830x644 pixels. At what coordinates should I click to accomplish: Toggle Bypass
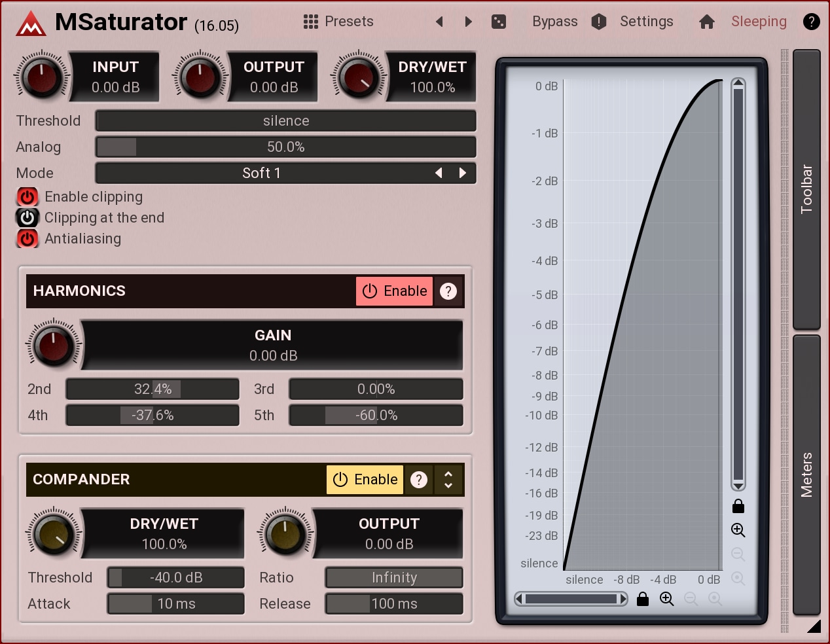pyautogui.click(x=555, y=22)
